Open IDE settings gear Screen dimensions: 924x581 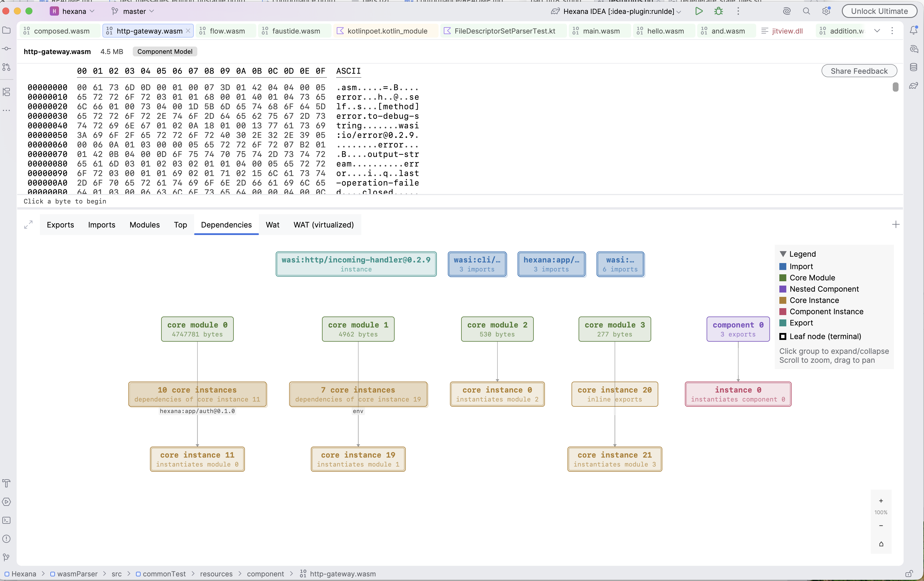pyautogui.click(x=826, y=11)
